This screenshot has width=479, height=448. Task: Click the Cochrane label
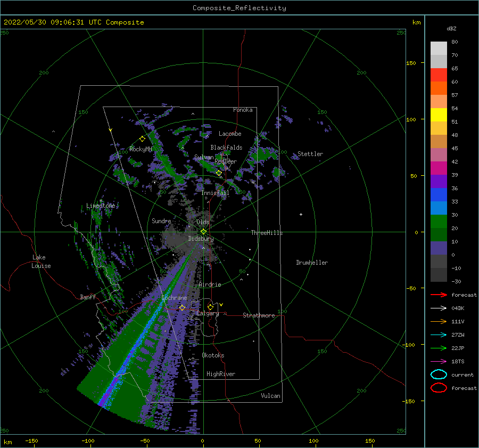174,298
